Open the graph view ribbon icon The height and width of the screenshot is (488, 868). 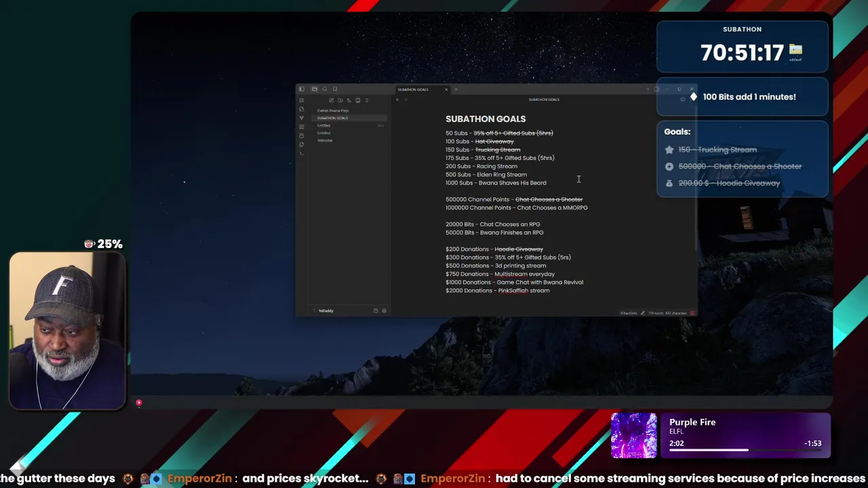(x=302, y=118)
